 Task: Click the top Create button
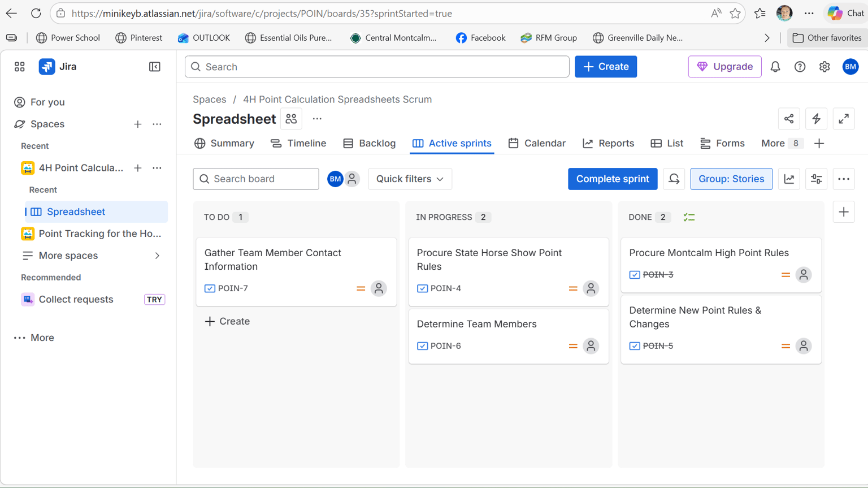[x=606, y=67]
